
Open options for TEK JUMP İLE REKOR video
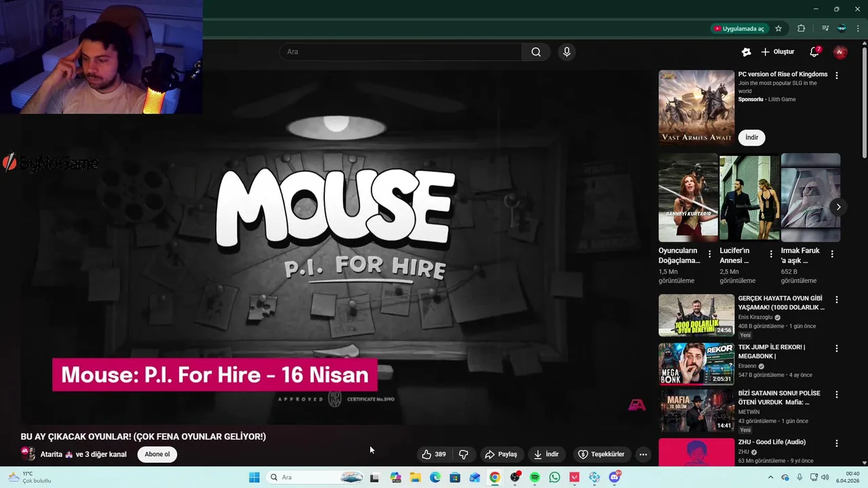point(836,348)
